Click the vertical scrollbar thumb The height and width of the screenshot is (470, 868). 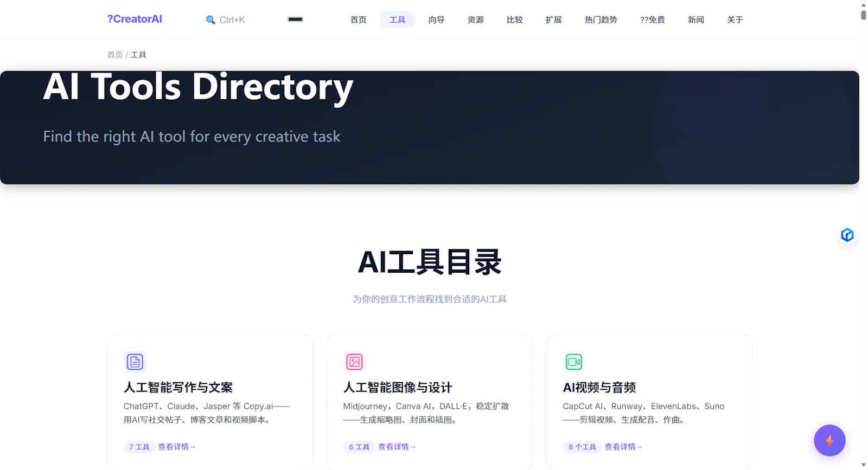pyautogui.click(x=864, y=15)
